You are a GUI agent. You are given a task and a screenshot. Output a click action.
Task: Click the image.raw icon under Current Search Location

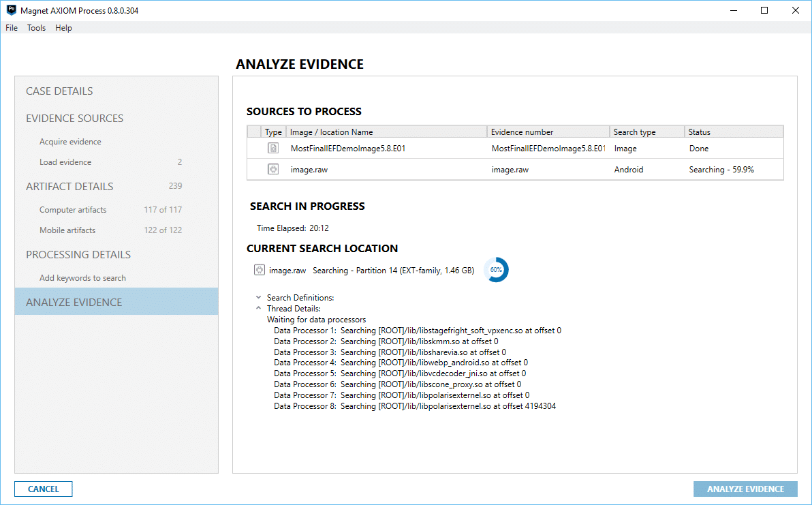(260, 270)
